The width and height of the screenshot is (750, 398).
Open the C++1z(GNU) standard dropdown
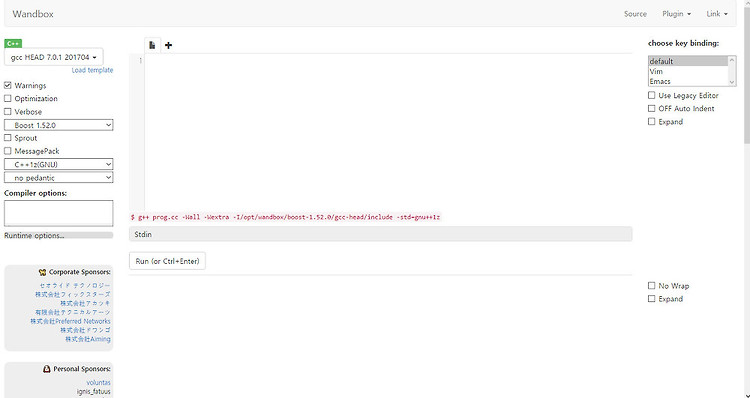point(58,164)
